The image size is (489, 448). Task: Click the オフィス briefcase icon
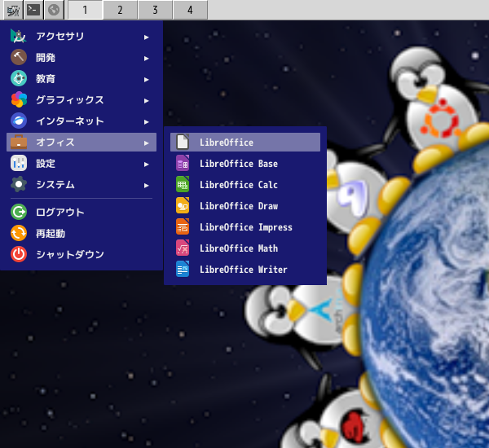click(x=19, y=143)
